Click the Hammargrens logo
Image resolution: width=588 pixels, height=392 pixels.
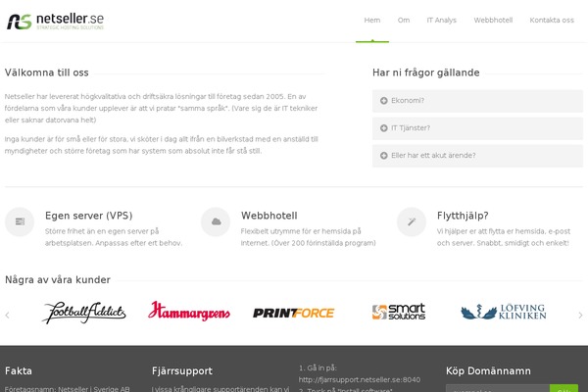[189, 312]
